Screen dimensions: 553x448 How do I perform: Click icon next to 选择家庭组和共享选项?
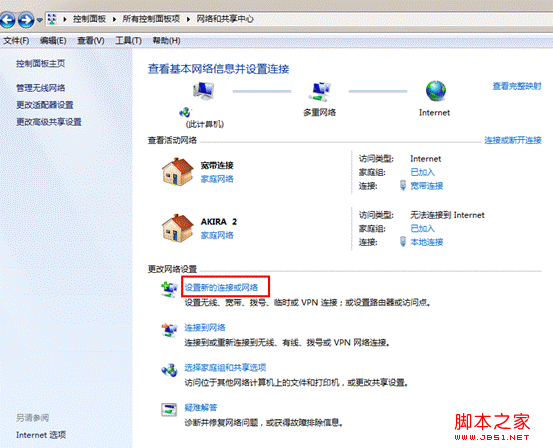(x=169, y=370)
